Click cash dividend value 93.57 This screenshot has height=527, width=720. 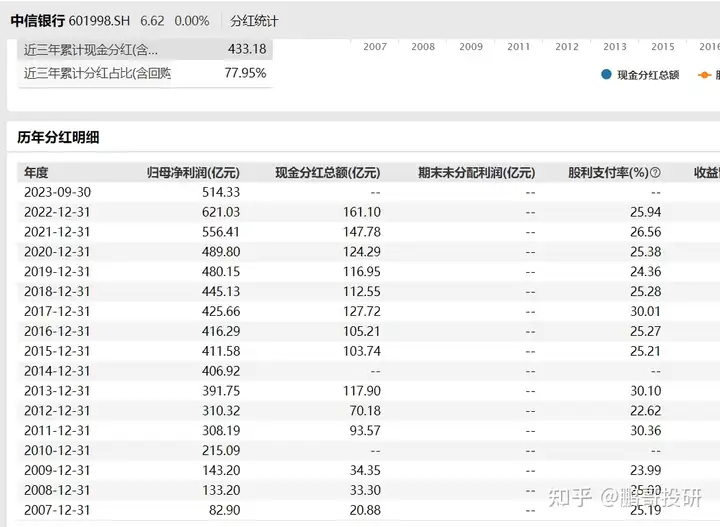(365, 431)
